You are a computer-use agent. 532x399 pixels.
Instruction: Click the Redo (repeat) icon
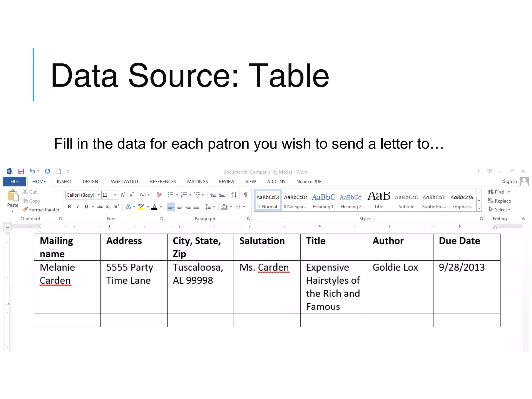[48, 171]
